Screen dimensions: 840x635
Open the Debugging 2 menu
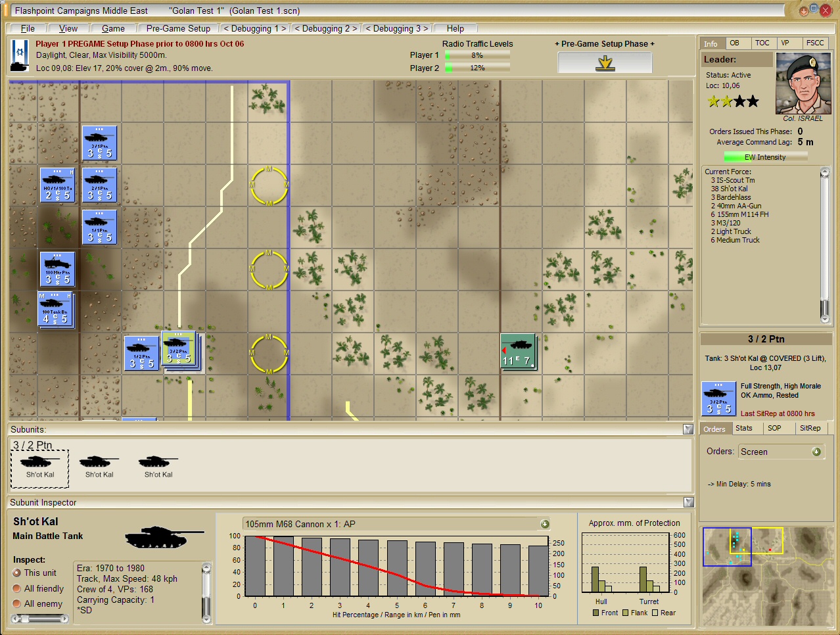pos(326,28)
